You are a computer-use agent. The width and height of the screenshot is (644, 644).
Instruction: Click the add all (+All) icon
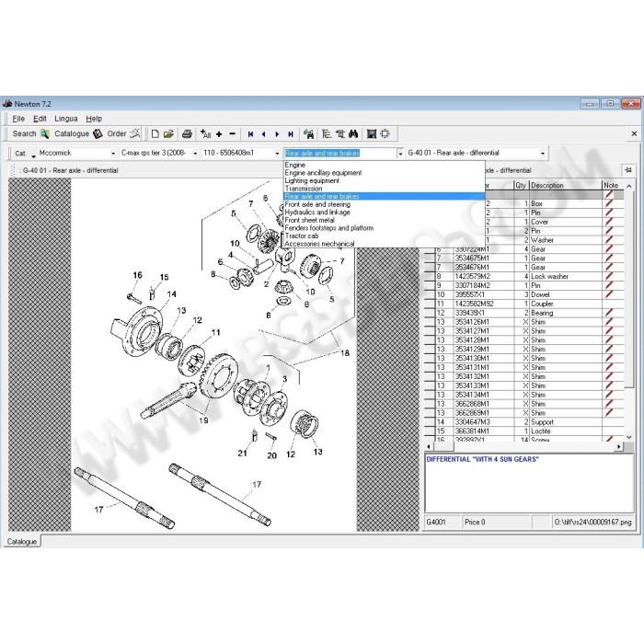[205, 133]
